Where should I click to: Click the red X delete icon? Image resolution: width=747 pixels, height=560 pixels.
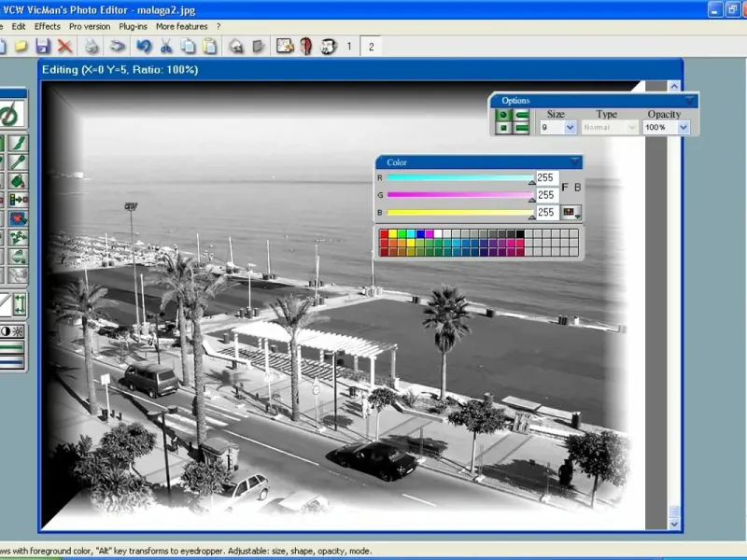tap(64, 46)
